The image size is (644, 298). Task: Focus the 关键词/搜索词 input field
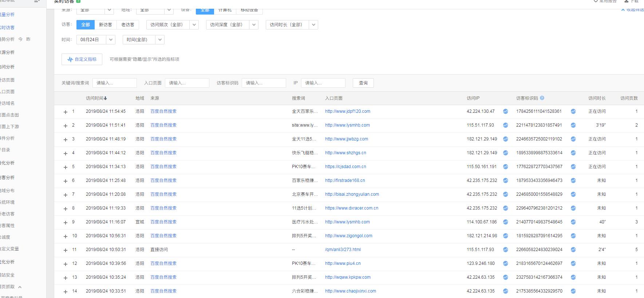tap(115, 83)
